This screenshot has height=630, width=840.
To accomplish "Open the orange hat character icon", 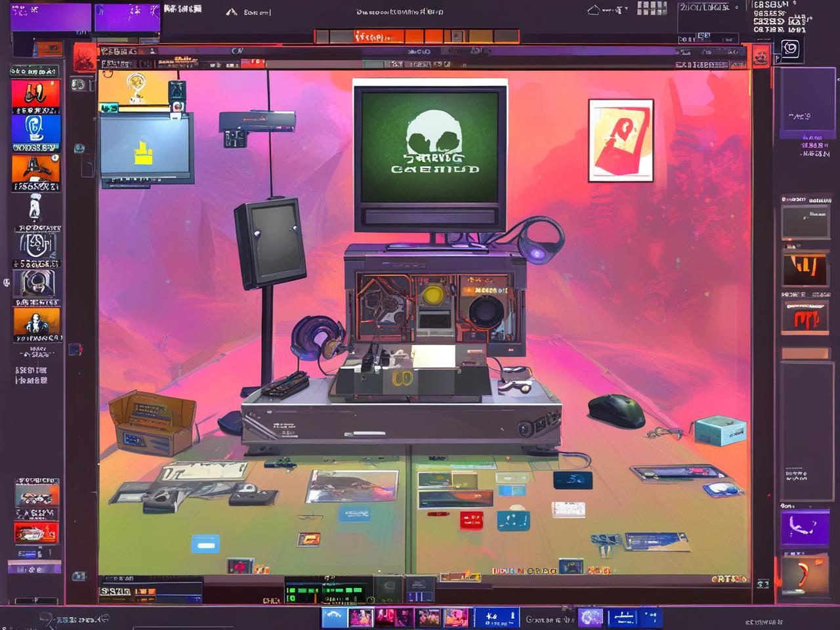I will point(36,169).
